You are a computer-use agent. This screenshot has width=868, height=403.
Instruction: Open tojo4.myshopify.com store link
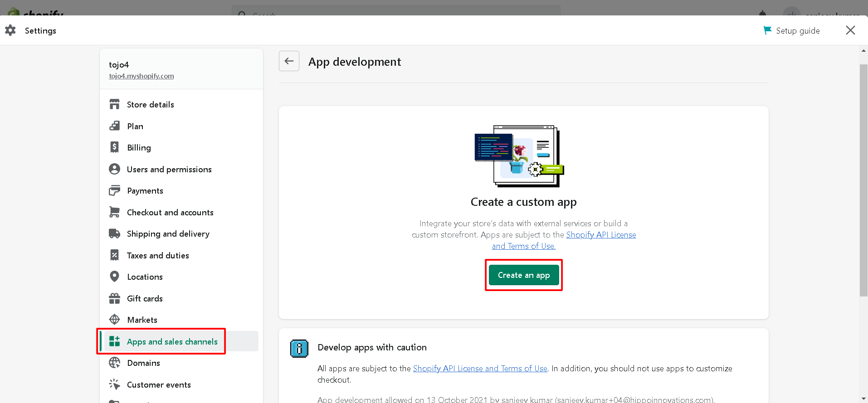click(141, 76)
